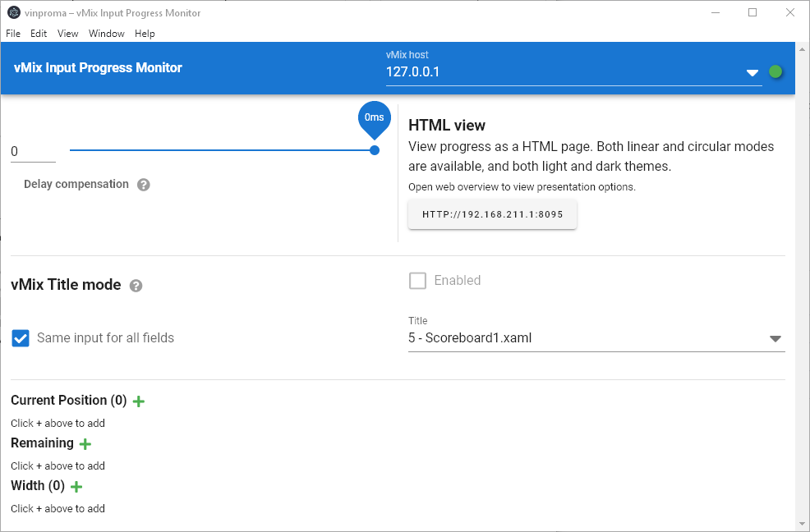Uncheck Same input for all fields
Image resolution: width=810 pixels, height=532 pixels.
pos(21,338)
